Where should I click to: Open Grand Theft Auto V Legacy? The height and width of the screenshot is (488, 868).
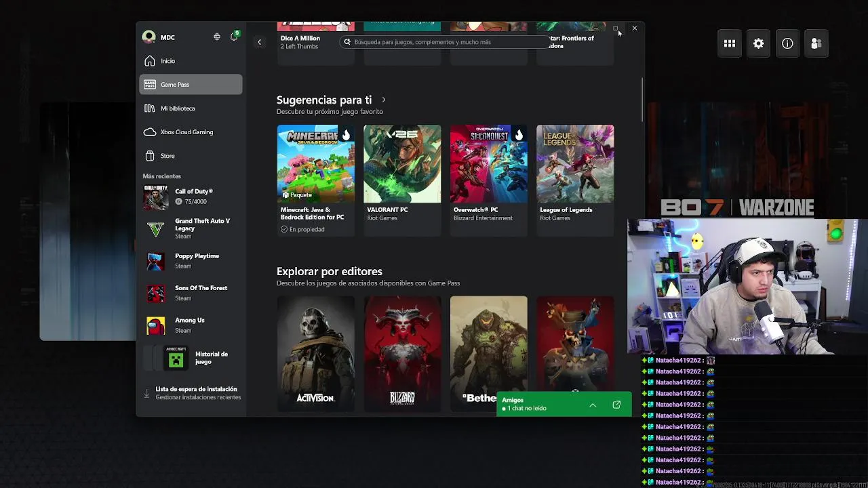click(191, 228)
